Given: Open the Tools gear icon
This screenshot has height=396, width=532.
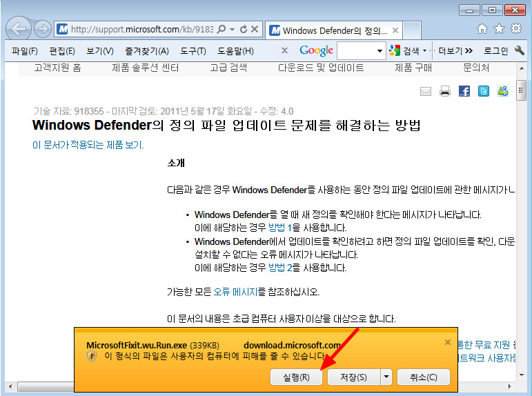Looking at the screenshot, I should pyautogui.click(x=515, y=29).
